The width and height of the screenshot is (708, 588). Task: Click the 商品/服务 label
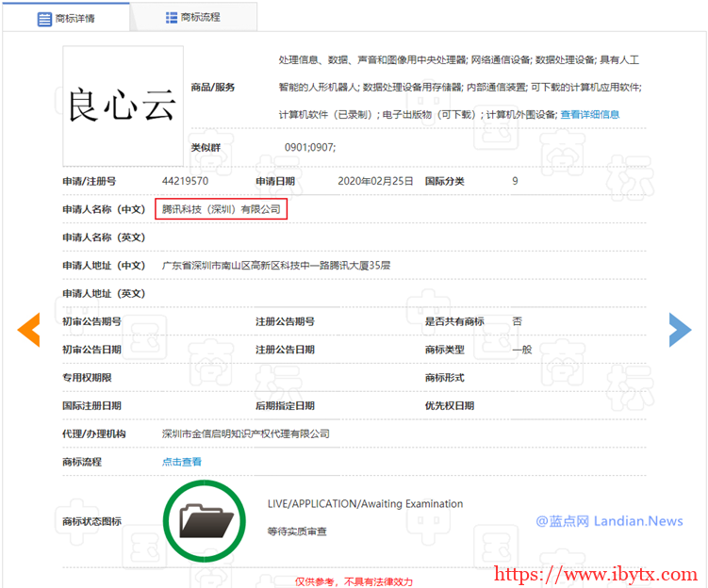coord(213,87)
